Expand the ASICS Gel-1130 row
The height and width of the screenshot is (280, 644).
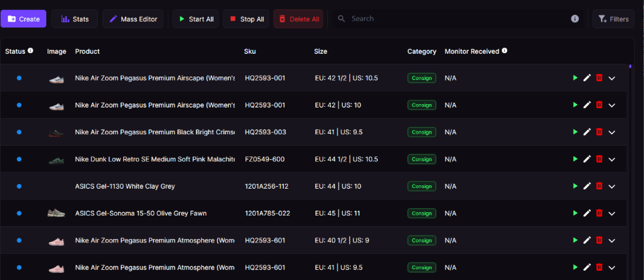(x=612, y=186)
